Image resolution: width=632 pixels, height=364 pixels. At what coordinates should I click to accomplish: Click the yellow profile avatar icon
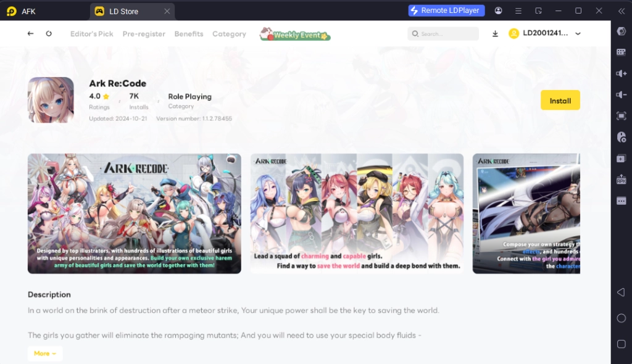point(513,33)
